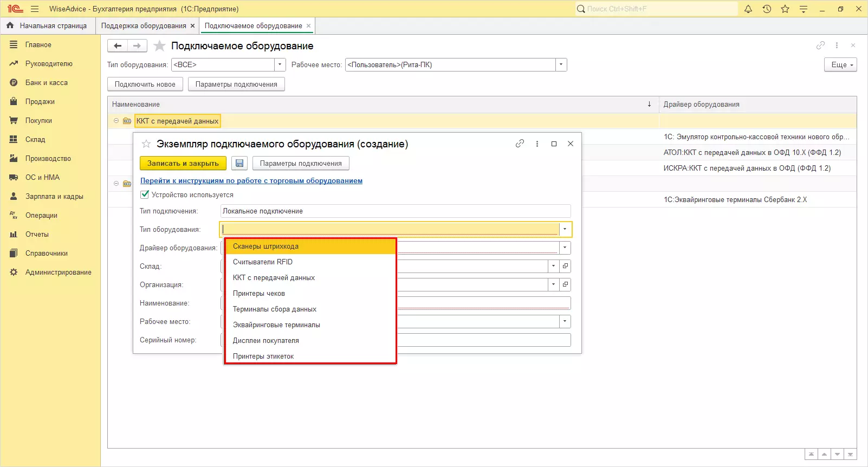The width and height of the screenshot is (868, 467).
Task: Copy link icon in Экземпляр dialog header
Action: tap(520, 144)
